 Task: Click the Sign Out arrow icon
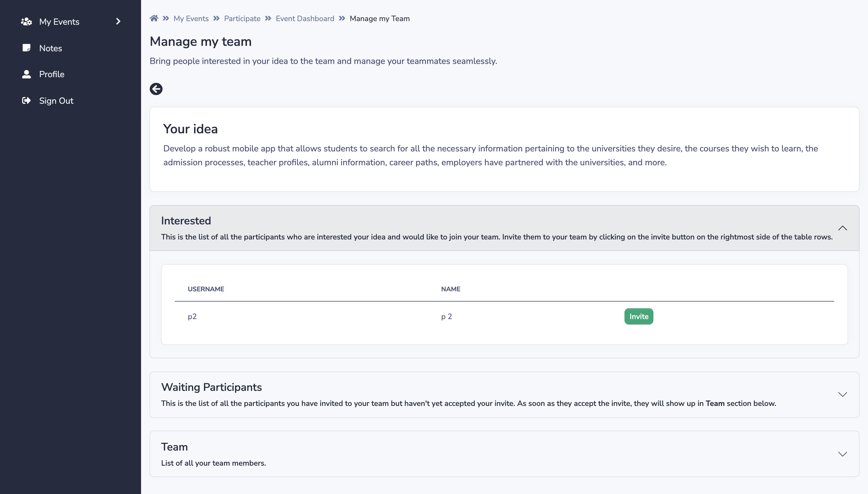pyautogui.click(x=27, y=100)
